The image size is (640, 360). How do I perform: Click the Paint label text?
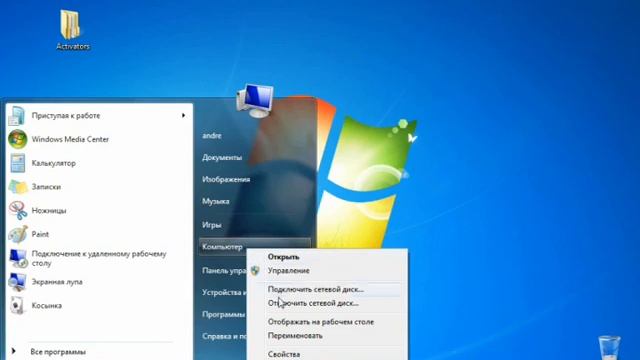point(40,234)
